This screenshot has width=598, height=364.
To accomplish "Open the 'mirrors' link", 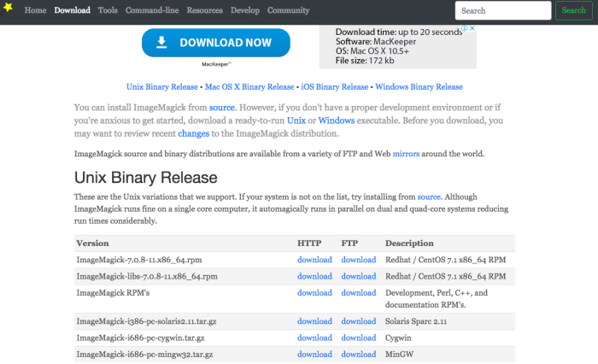I will click(x=406, y=154).
